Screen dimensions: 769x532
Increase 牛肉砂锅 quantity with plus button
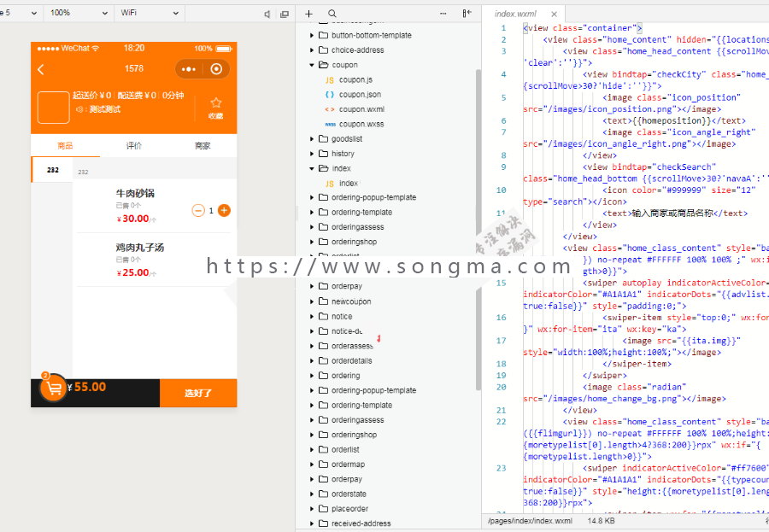point(224,210)
